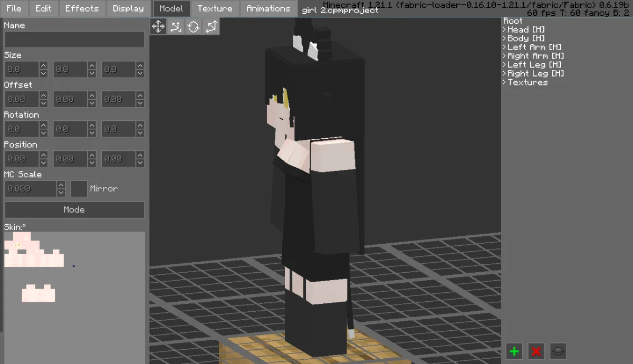
Task: Decrease Offset Y with its down arrow
Action: pos(92,103)
